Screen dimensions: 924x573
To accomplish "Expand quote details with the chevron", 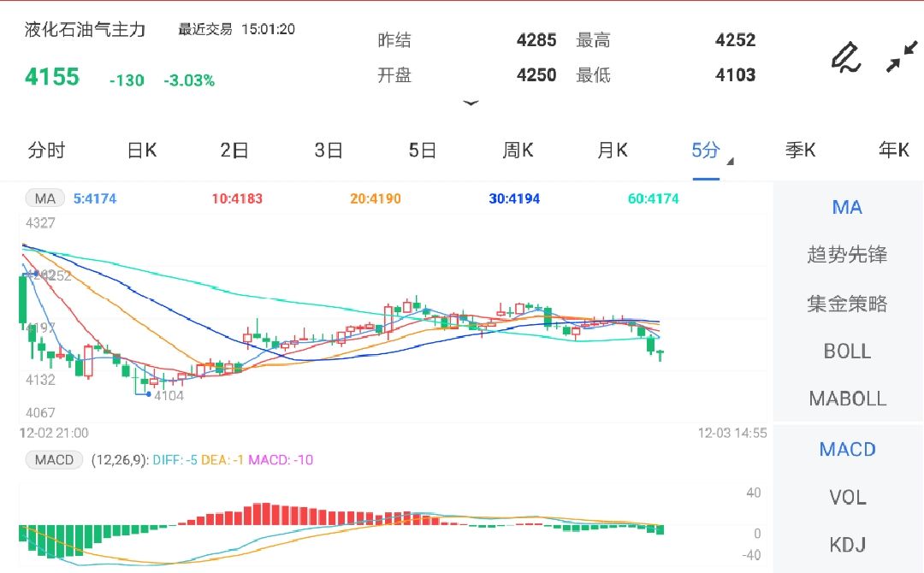I will click(471, 103).
